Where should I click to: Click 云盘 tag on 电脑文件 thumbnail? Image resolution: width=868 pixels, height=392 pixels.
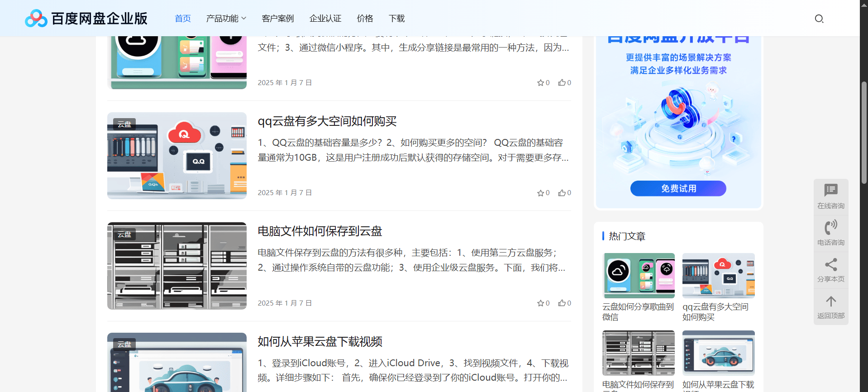124,234
